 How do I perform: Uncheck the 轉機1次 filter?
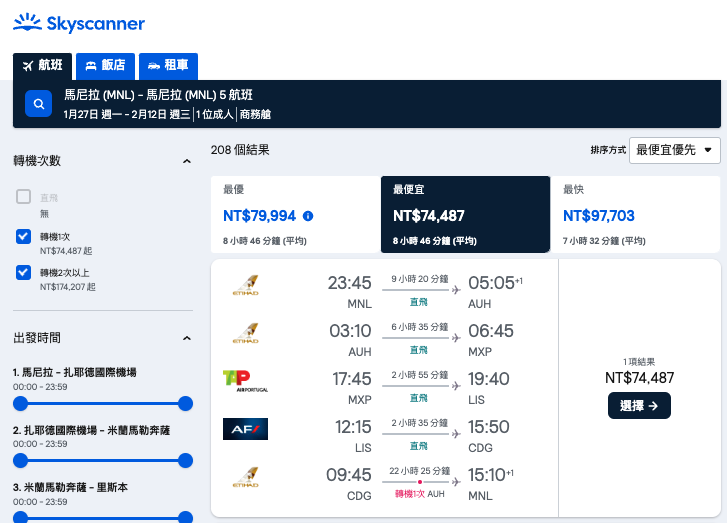pyautogui.click(x=23, y=237)
